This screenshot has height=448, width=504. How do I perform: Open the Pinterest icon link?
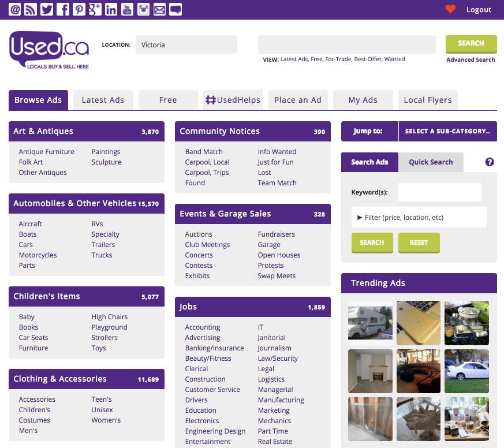[x=79, y=9]
